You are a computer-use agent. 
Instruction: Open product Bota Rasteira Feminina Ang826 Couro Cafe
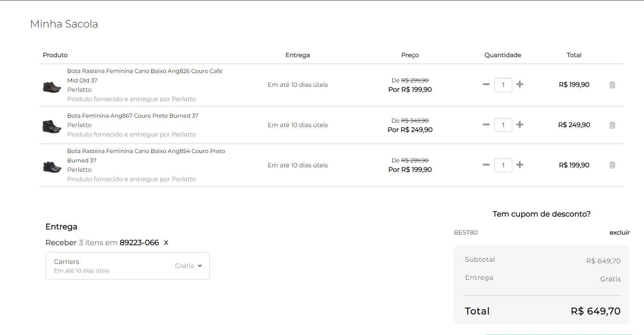[145, 76]
